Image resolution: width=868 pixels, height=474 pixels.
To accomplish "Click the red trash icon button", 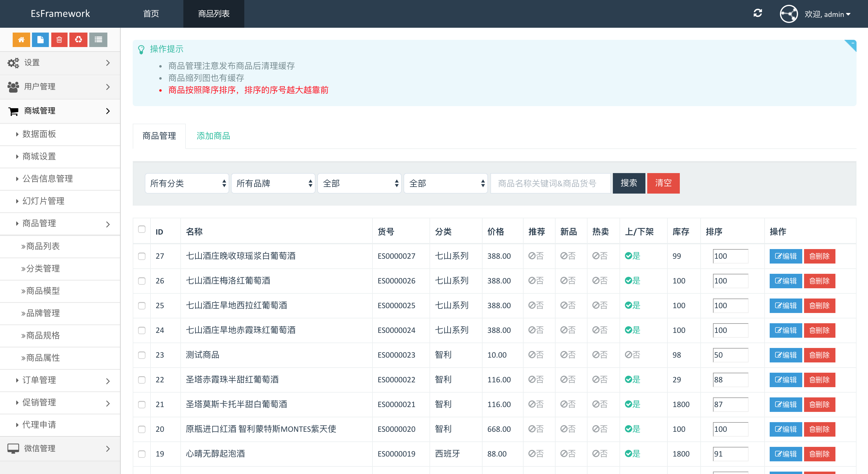I will pyautogui.click(x=59, y=40).
